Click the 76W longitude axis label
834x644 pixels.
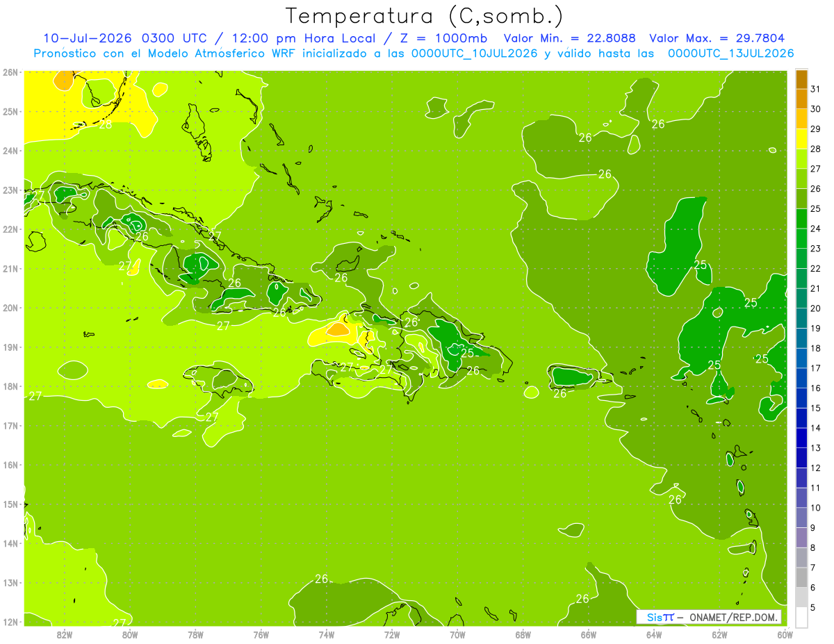tap(261, 634)
